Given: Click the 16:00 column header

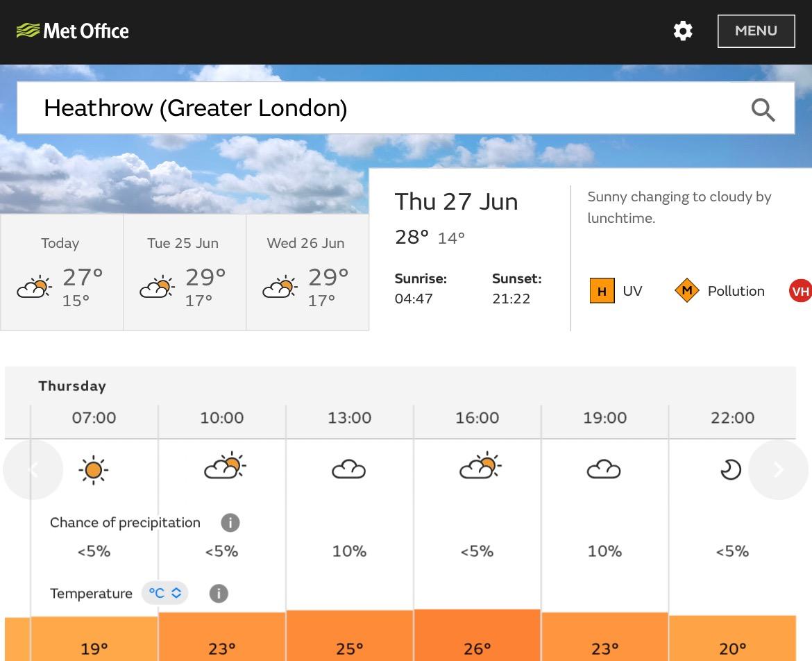Looking at the screenshot, I should pyautogui.click(x=477, y=417).
